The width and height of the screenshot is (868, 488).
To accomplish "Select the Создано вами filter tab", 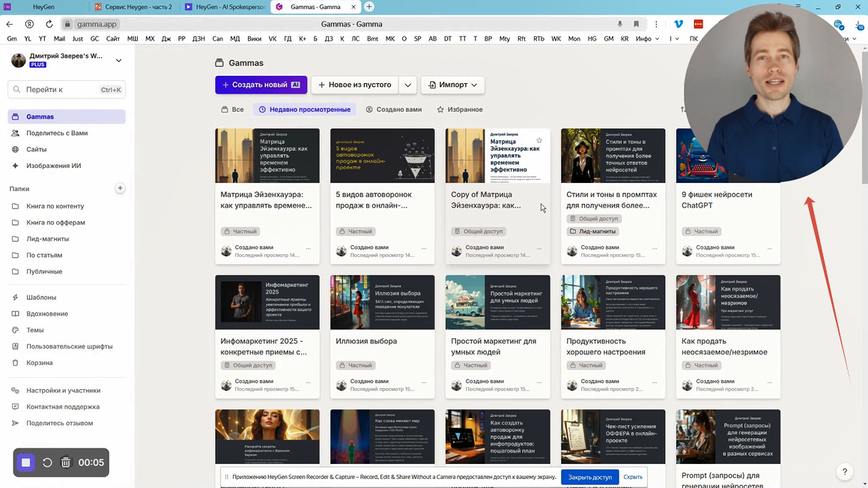I will [393, 109].
